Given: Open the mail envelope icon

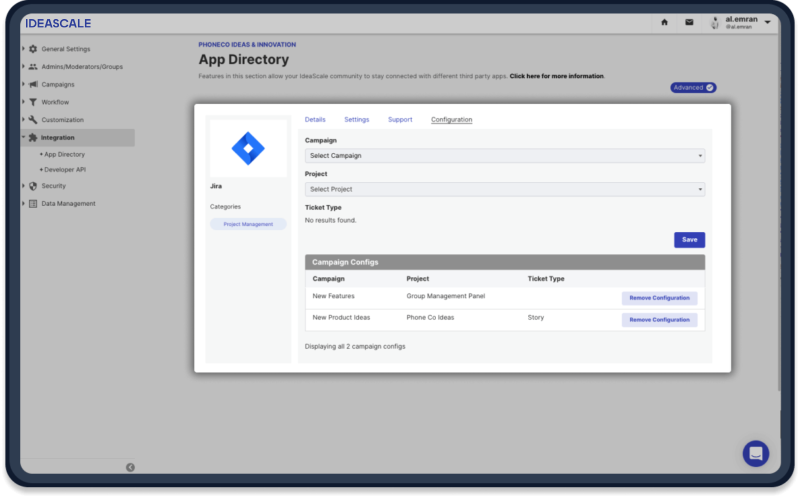Looking at the screenshot, I should pos(689,22).
